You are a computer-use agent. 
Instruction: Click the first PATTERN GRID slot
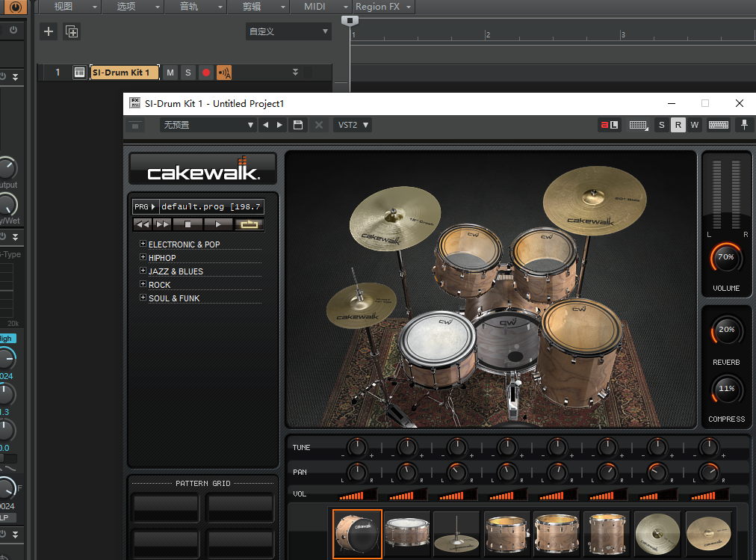pyautogui.click(x=166, y=506)
